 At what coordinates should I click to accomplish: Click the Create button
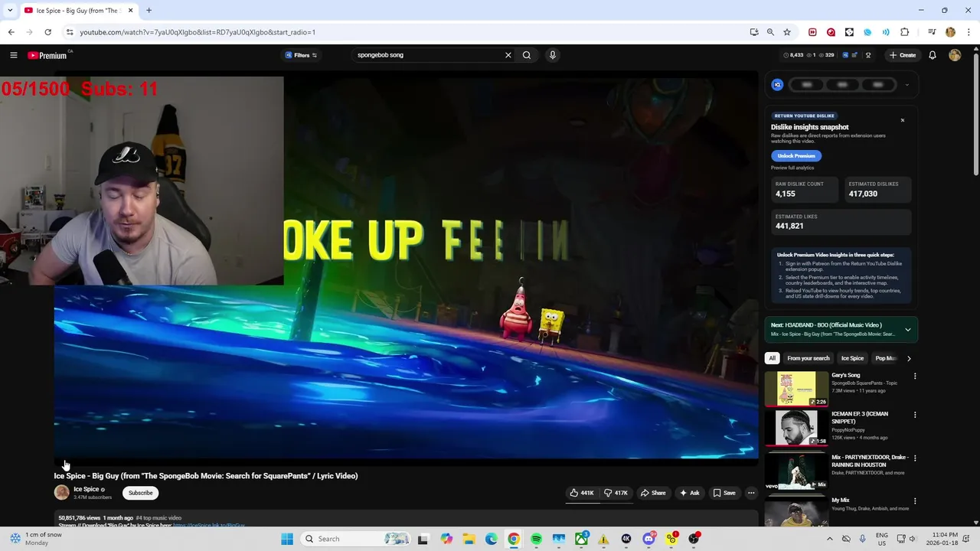tap(903, 55)
